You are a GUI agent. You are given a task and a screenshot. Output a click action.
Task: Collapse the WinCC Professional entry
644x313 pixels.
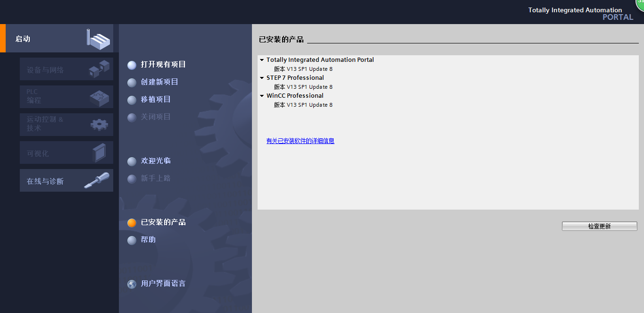[262, 96]
